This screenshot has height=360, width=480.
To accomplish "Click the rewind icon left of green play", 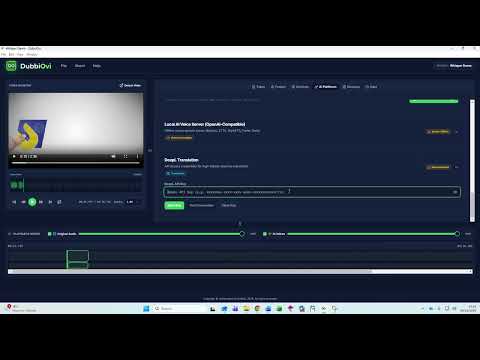I will point(23,202).
